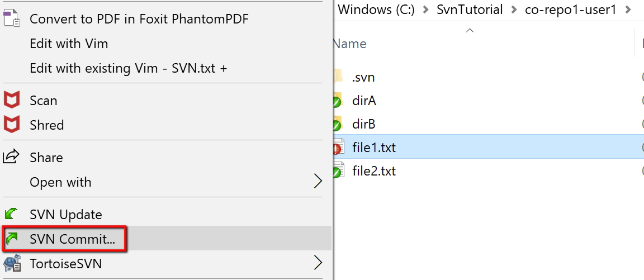
Task: Go to co-repo1-user1 in the address bar
Action: tap(570, 9)
